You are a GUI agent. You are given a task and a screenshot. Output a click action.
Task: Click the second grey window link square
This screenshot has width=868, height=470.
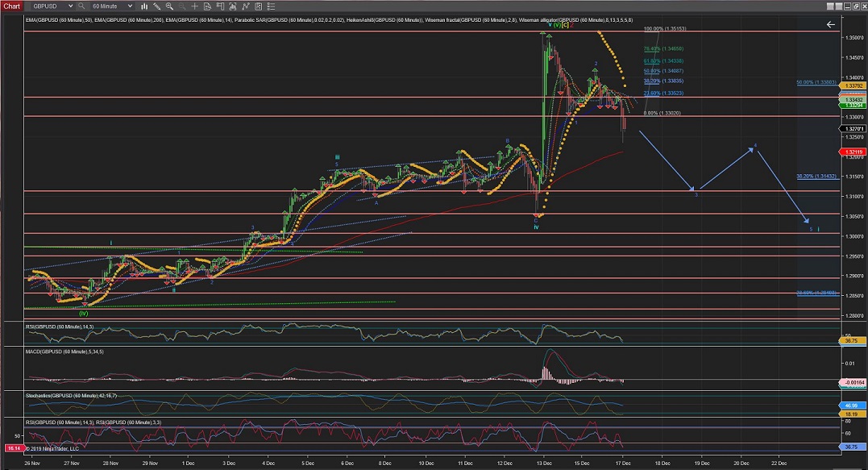[x=839, y=6]
